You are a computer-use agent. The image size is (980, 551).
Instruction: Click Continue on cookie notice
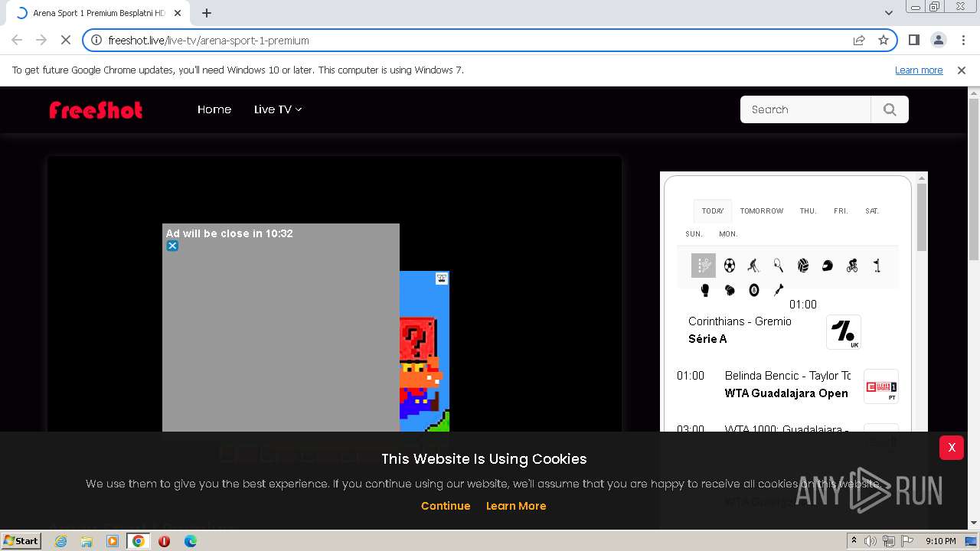(x=446, y=506)
